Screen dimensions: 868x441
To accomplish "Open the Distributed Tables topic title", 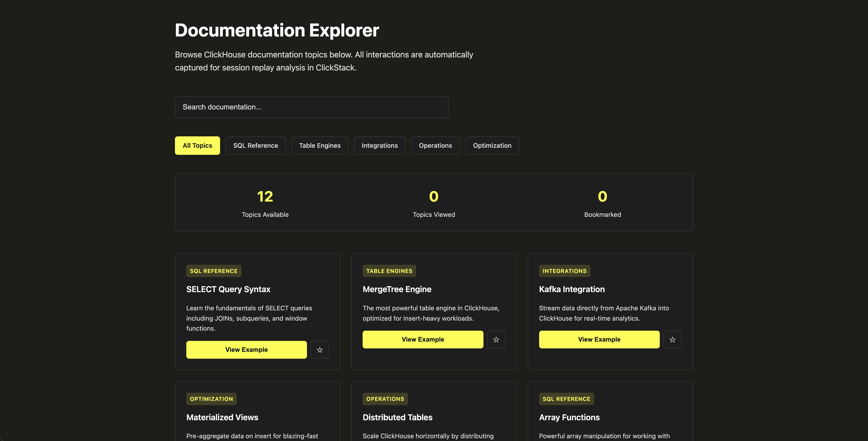I will tap(398, 417).
